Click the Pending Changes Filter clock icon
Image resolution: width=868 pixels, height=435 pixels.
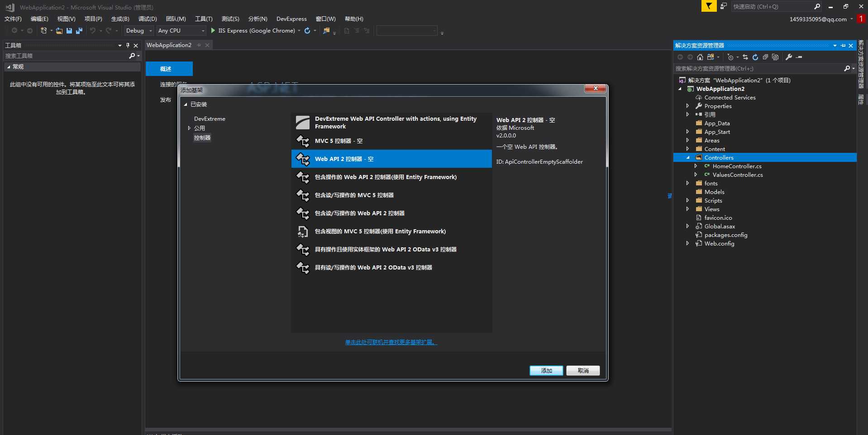coord(730,57)
